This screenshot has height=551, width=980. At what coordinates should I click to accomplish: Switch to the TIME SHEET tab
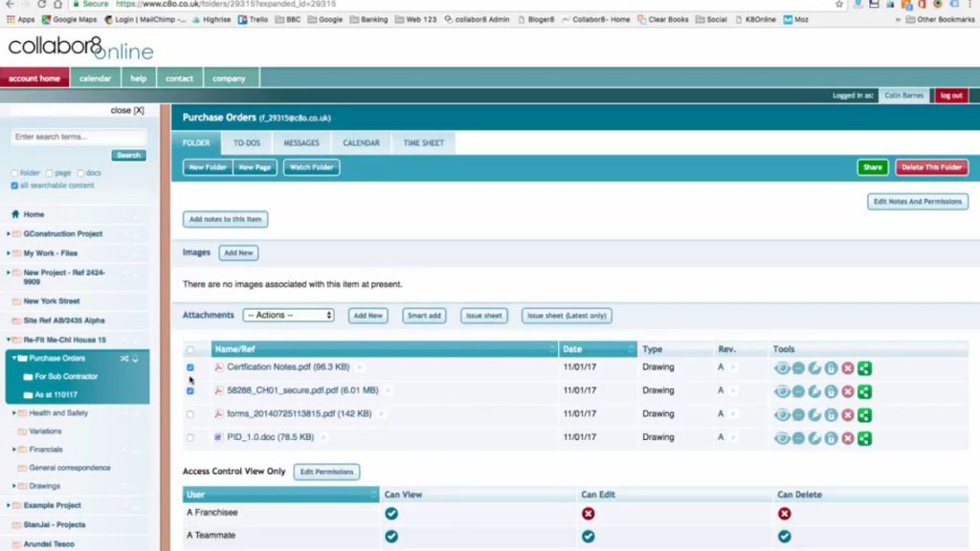(x=423, y=143)
